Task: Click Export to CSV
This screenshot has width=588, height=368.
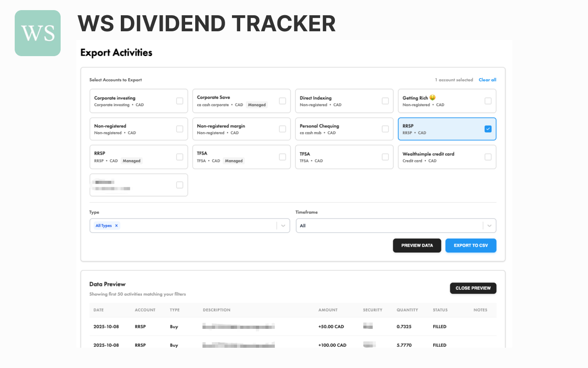Action: coord(470,245)
